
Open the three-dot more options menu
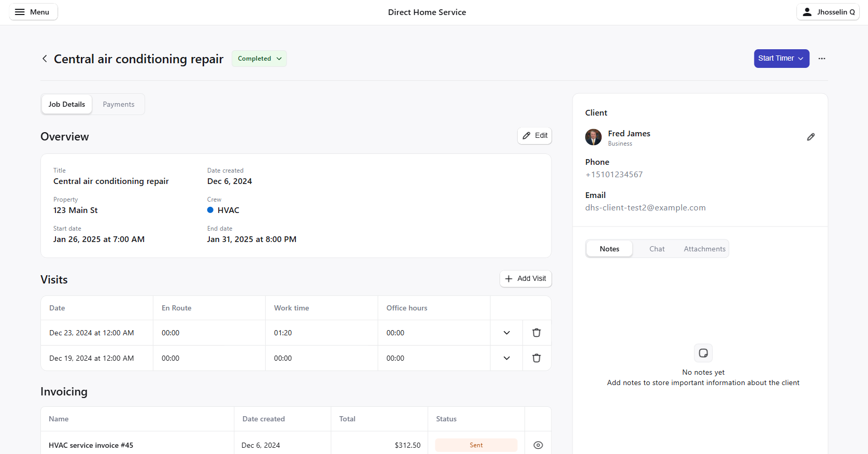[821, 59]
